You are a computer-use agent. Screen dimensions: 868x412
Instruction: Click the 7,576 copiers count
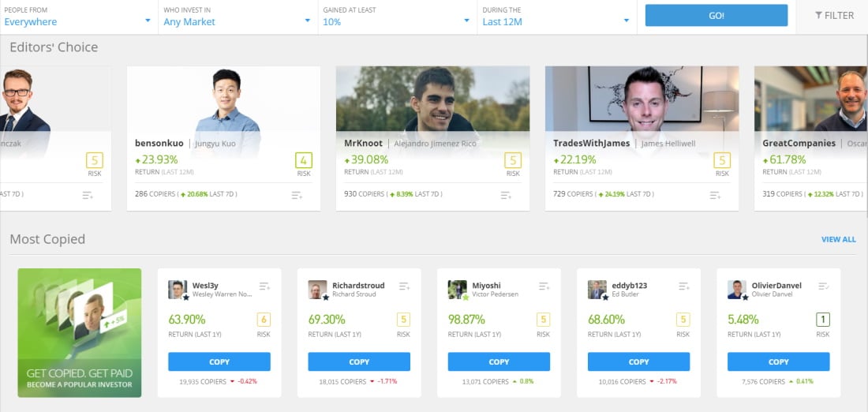(x=763, y=381)
